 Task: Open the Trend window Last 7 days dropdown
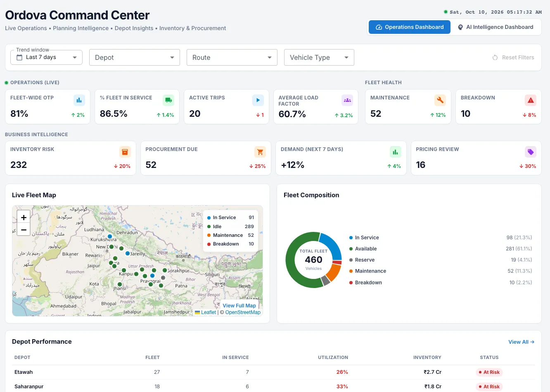(x=46, y=57)
